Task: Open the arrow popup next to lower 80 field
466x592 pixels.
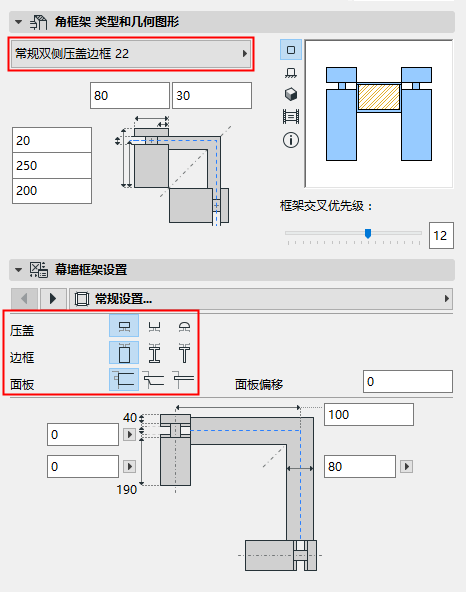Action: [406, 467]
